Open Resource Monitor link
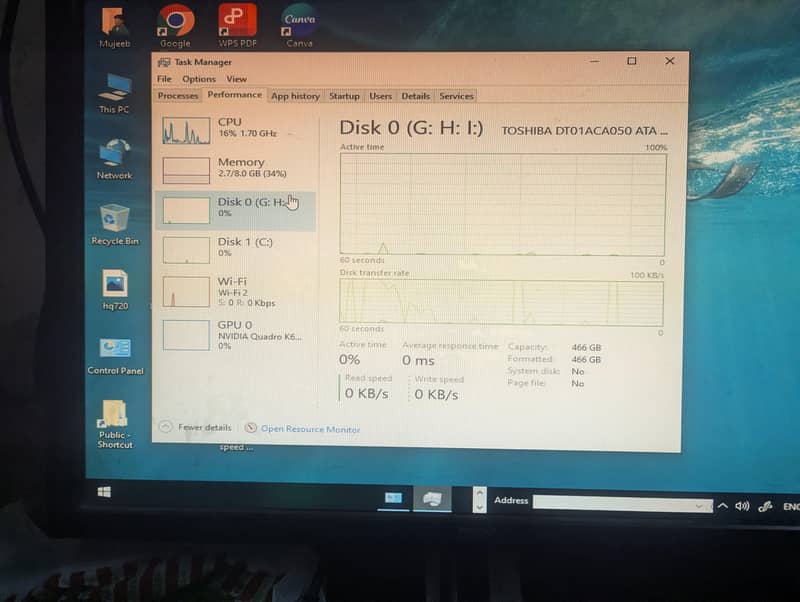The width and height of the screenshot is (800, 602). tap(310, 429)
